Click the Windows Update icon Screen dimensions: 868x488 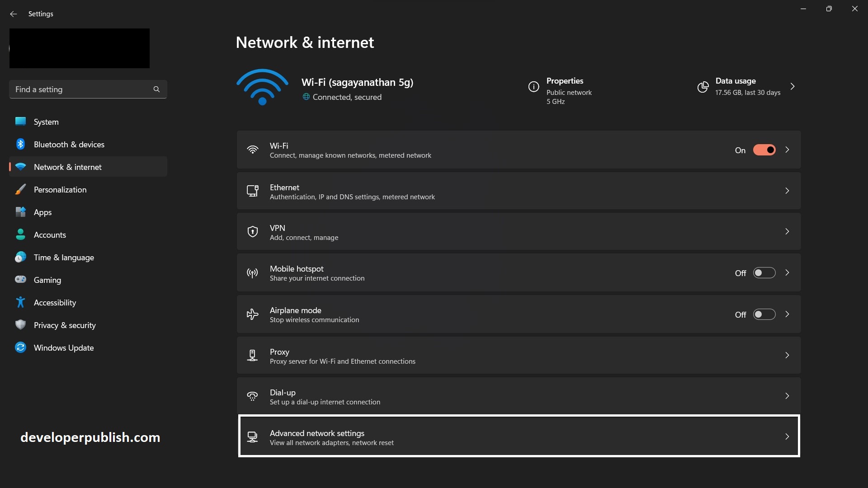20,347
